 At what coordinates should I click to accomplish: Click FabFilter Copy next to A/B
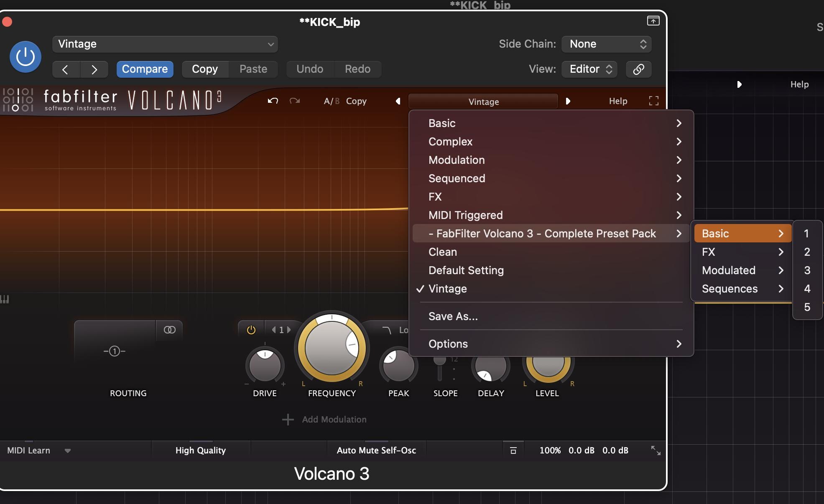click(x=356, y=101)
